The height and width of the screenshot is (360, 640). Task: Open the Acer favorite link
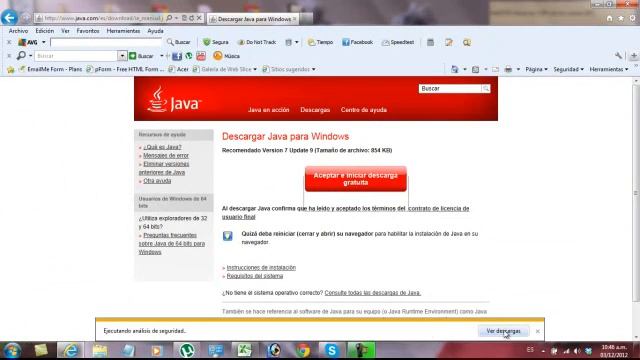click(x=178, y=69)
